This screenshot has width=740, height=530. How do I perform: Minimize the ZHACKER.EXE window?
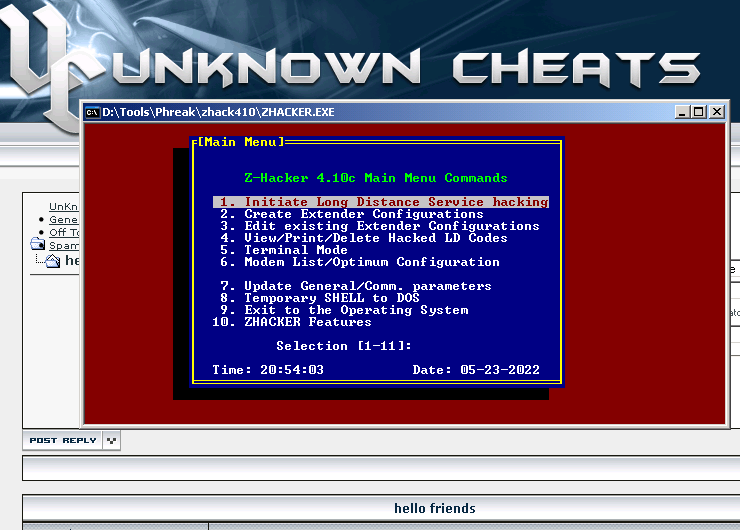(x=682, y=112)
